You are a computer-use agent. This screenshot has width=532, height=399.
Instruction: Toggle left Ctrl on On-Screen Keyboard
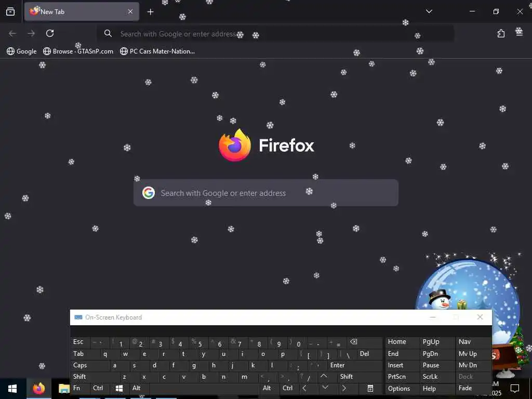99,388
